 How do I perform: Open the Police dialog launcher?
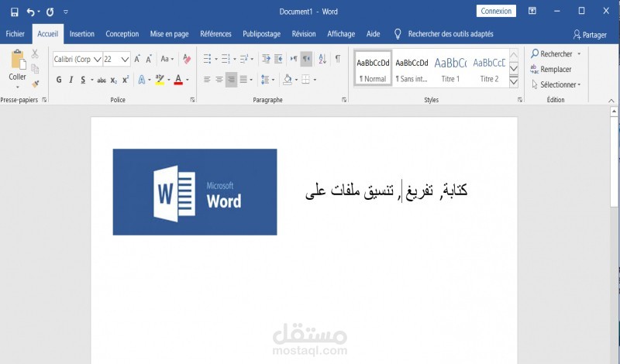192,100
